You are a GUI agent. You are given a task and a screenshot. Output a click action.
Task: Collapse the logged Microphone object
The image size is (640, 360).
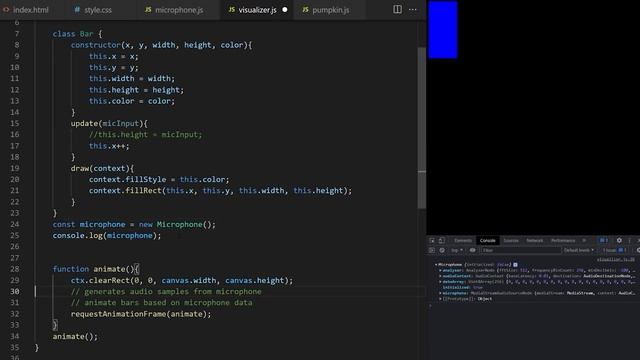tap(436, 264)
